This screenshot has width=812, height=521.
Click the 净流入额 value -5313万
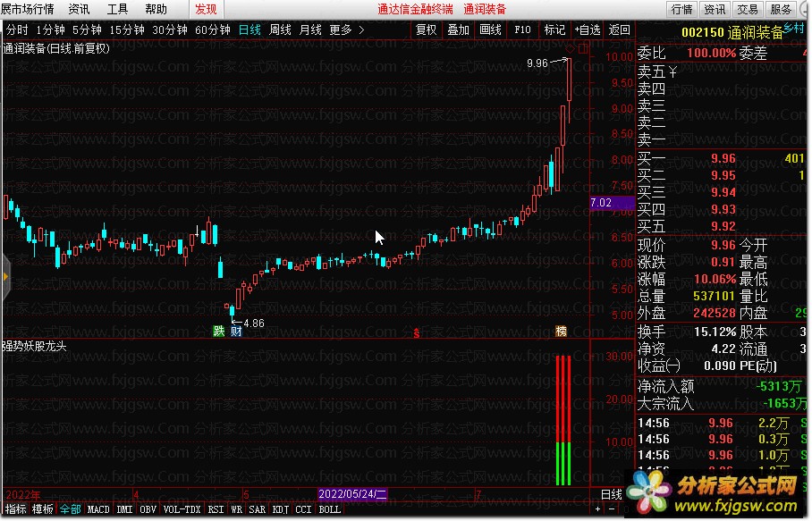point(778,386)
